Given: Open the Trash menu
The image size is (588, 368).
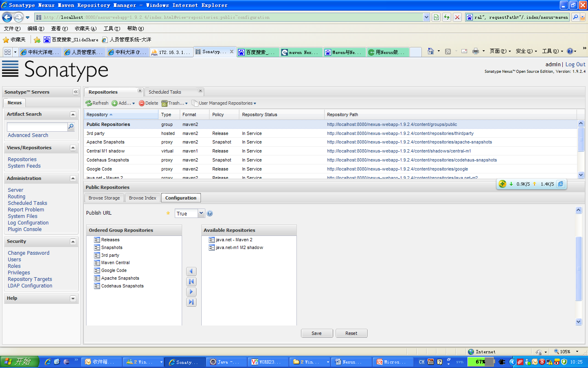Looking at the screenshot, I should click(174, 103).
